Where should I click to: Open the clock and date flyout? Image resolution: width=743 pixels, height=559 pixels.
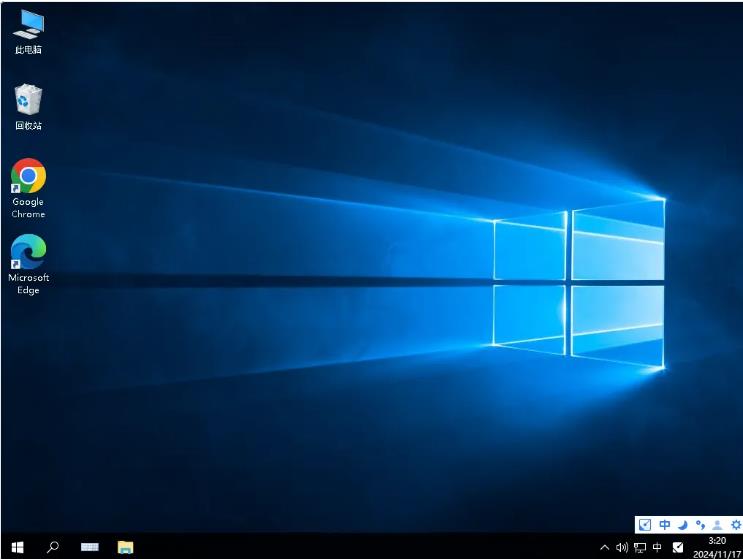717,547
